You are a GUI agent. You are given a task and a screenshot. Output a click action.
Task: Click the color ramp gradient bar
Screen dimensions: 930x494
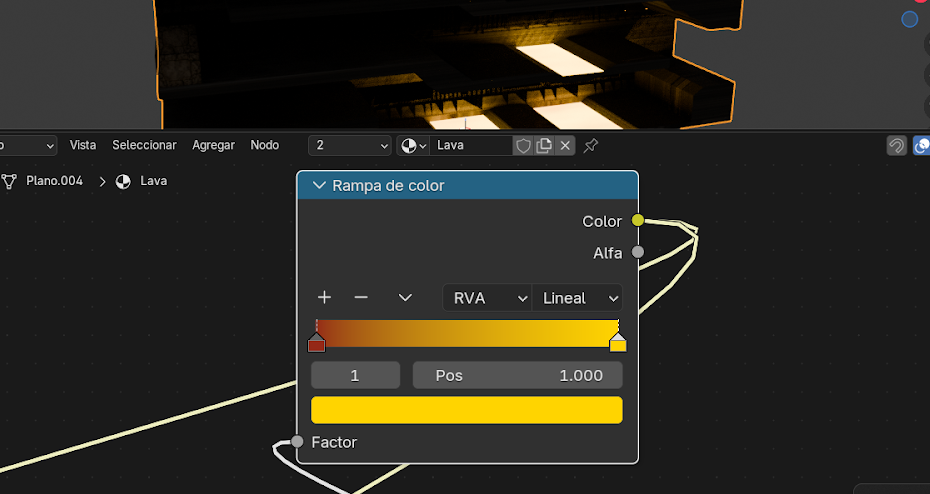467,333
